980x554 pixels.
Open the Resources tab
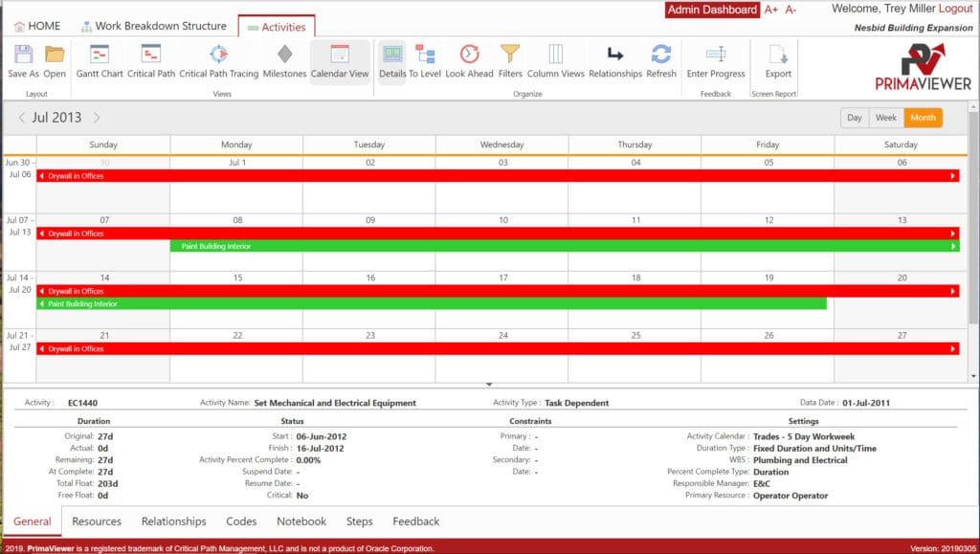tap(97, 521)
